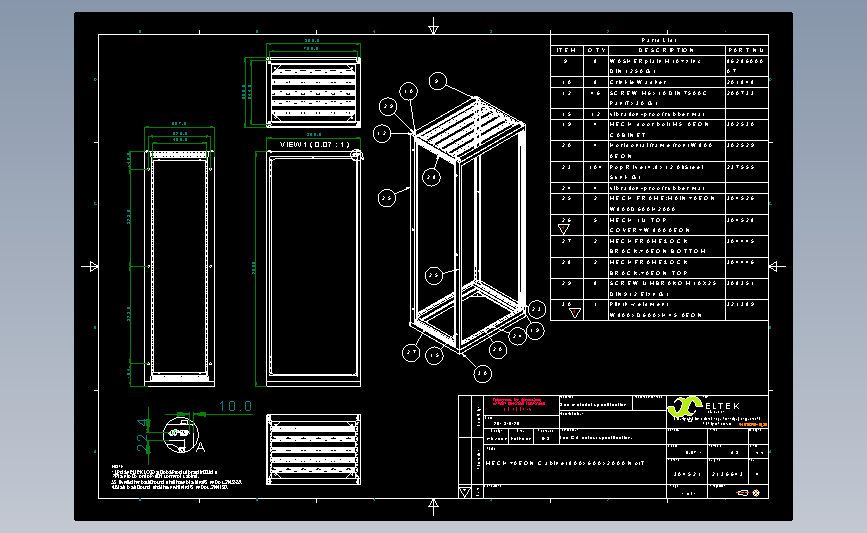Screen dimensions: 867x533
Task: Select balloon 23 at the cabinet's right base corner
Action: [x=536, y=310]
